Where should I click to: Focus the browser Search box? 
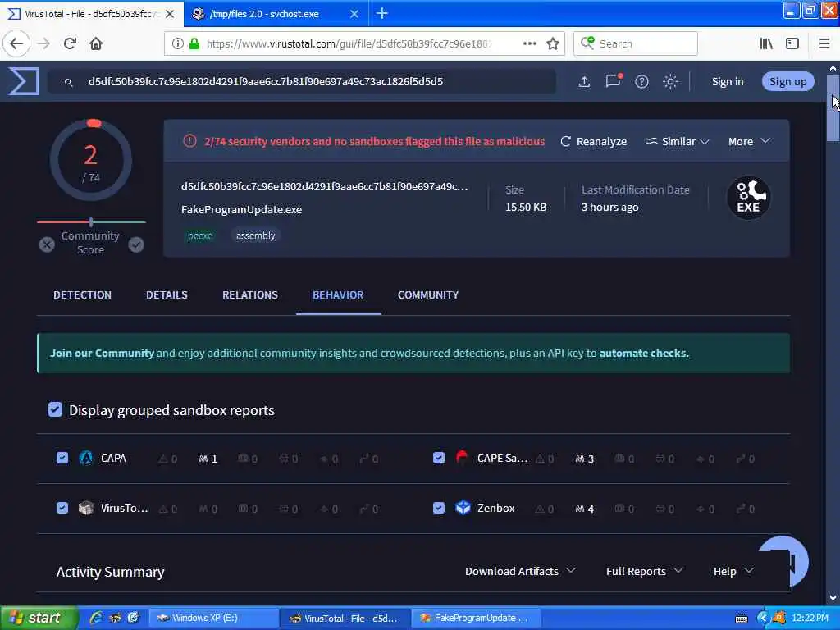(x=636, y=43)
